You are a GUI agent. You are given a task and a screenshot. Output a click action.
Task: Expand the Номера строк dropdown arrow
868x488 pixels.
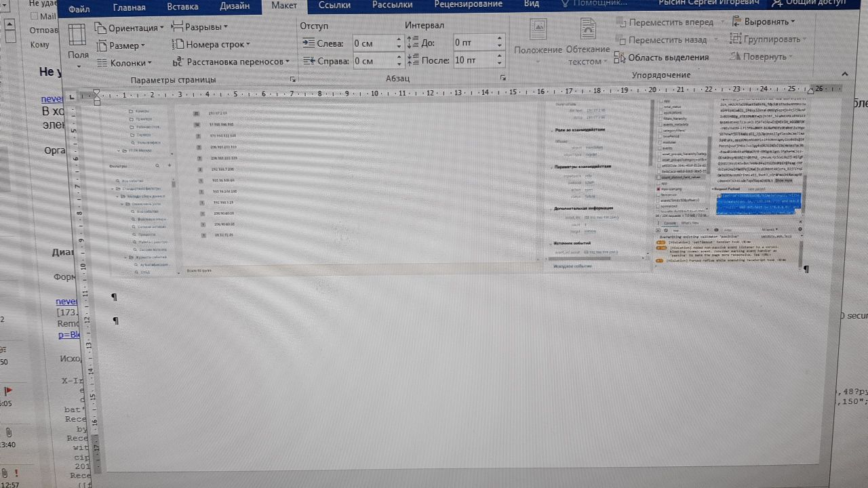coord(248,45)
